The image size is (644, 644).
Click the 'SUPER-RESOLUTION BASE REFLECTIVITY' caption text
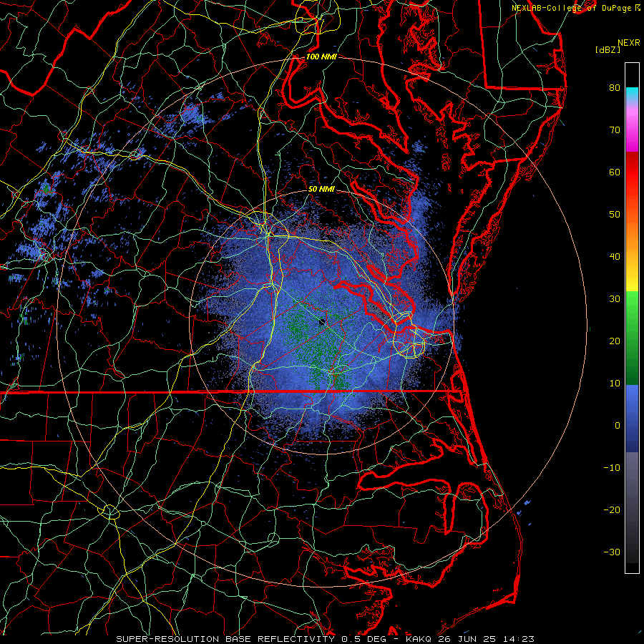tap(225, 639)
